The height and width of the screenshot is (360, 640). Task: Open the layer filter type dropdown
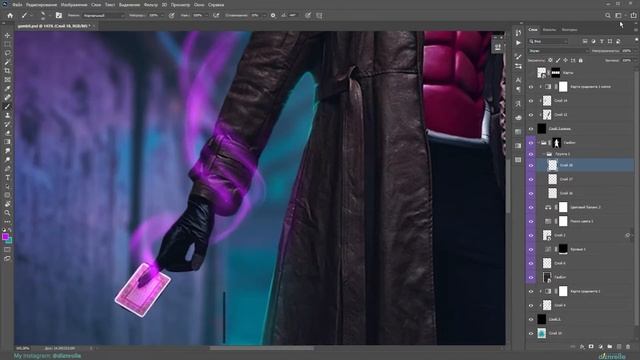[x=548, y=41]
